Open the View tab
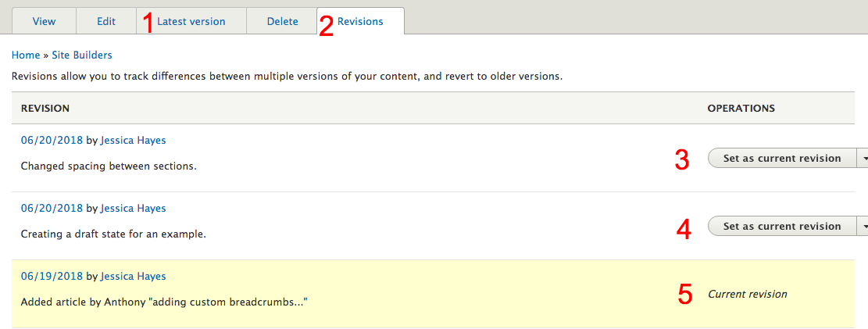This screenshot has width=868, height=329. point(44,21)
